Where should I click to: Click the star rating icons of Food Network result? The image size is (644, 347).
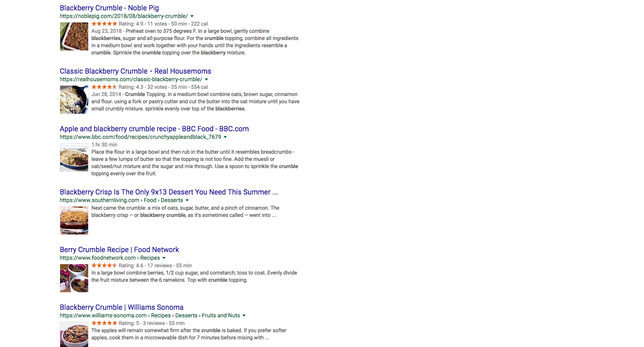click(104, 265)
